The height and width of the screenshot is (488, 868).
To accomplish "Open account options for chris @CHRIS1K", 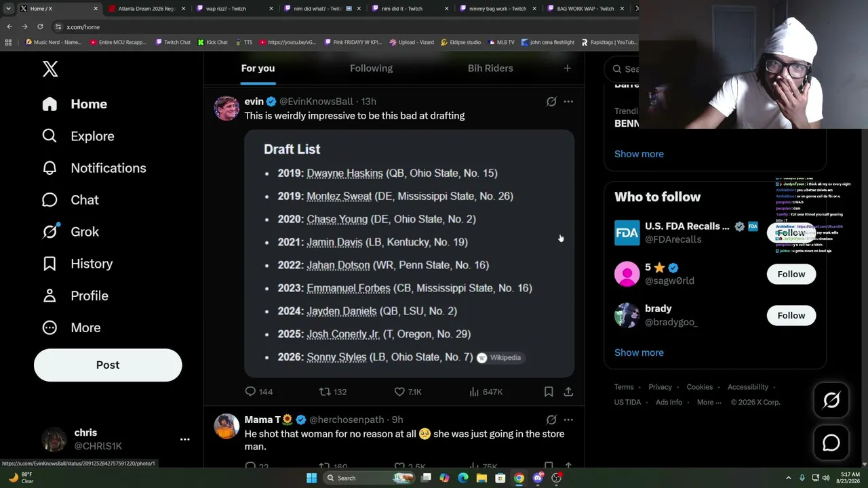I will (x=184, y=439).
